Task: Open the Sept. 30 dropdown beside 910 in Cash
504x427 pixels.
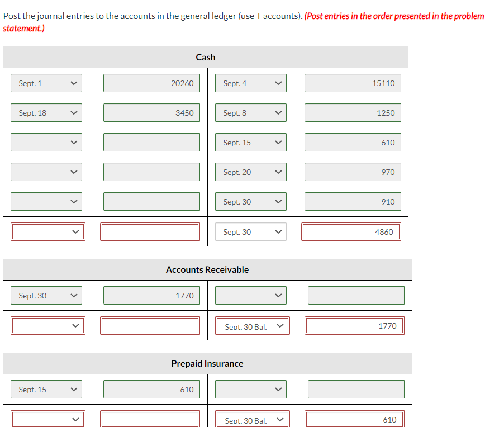Action: (251, 202)
